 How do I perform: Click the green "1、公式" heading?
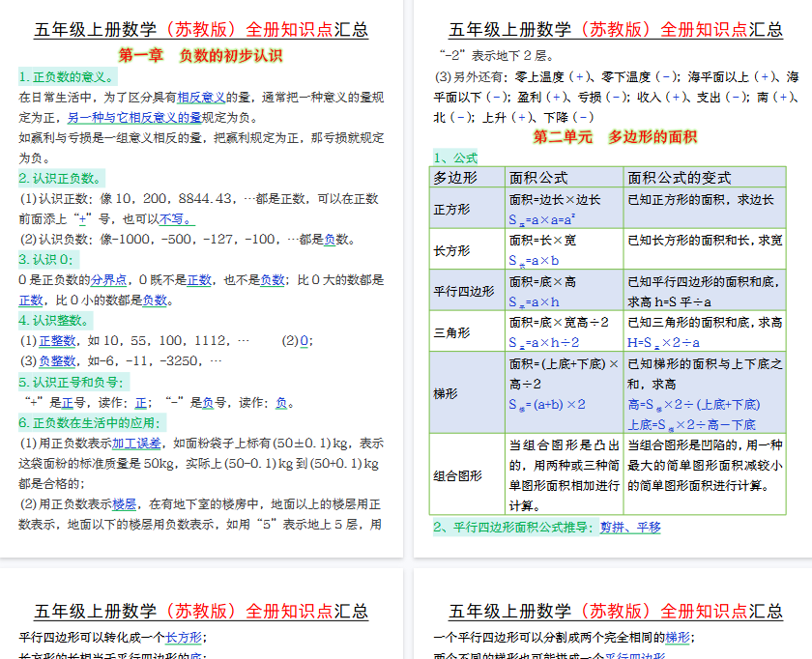[x=454, y=158]
